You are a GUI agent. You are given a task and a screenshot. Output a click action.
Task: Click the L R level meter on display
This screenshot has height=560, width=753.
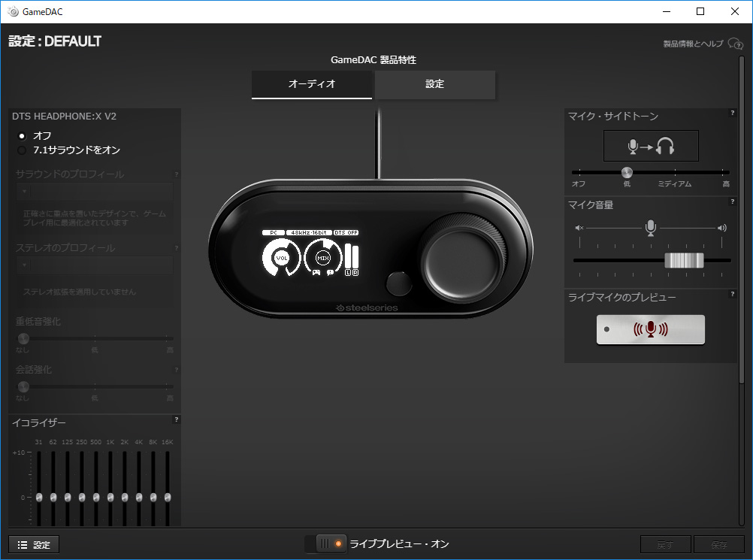click(x=352, y=260)
